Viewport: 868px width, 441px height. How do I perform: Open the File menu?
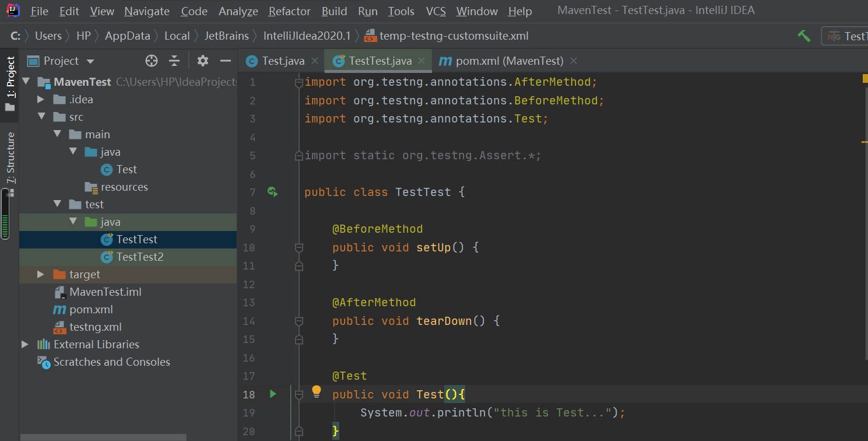(39, 11)
